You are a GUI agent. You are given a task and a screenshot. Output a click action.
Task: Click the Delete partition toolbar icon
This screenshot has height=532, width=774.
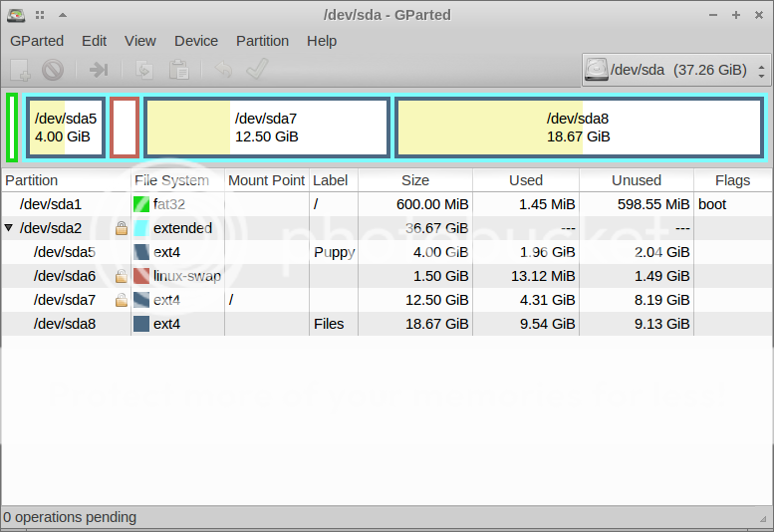[53, 70]
